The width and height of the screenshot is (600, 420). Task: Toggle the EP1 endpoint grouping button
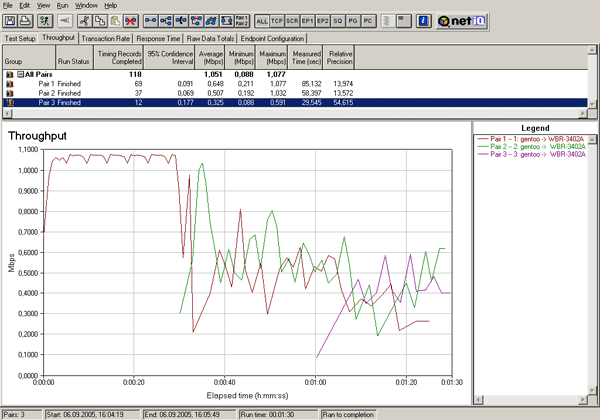[x=307, y=21]
